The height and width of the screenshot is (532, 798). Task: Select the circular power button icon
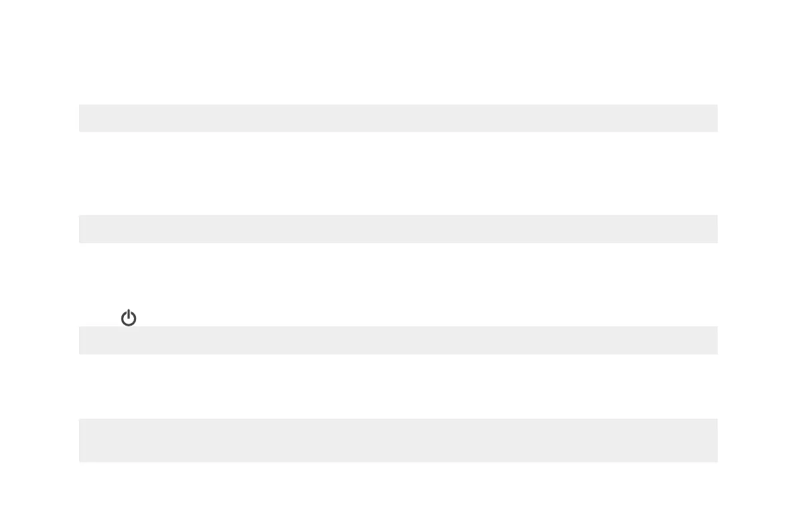(129, 318)
